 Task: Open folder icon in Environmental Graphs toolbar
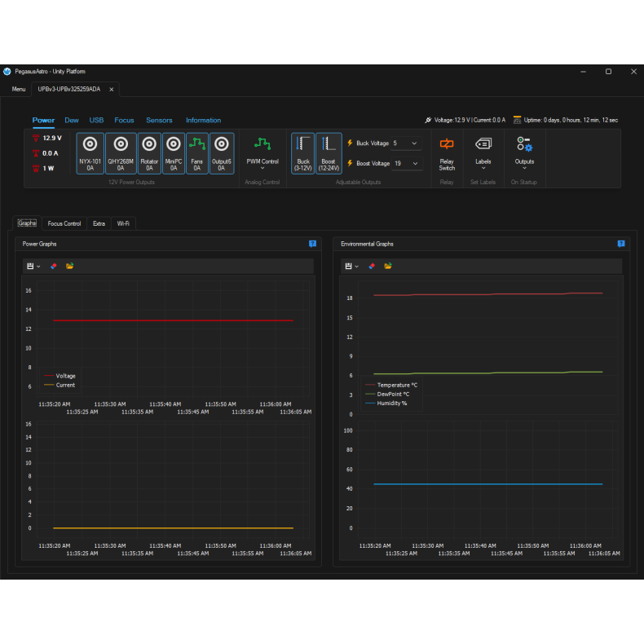tap(388, 266)
